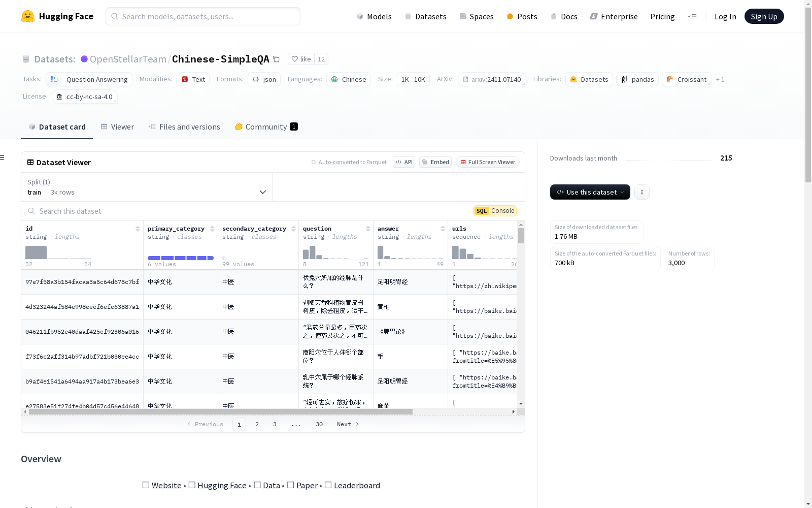Open Datasets in the top navigation
The image size is (812, 508).
point(425,16)
